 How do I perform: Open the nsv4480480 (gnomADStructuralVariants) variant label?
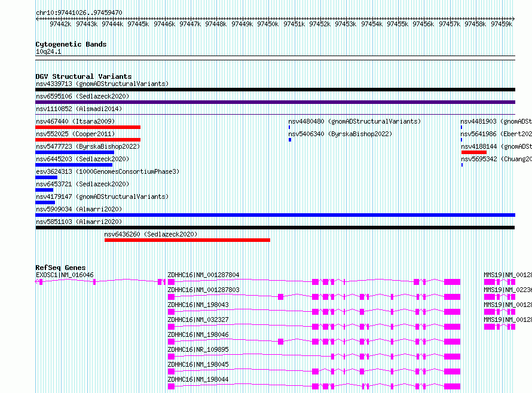pyautogui.click(x=354, y=121)
